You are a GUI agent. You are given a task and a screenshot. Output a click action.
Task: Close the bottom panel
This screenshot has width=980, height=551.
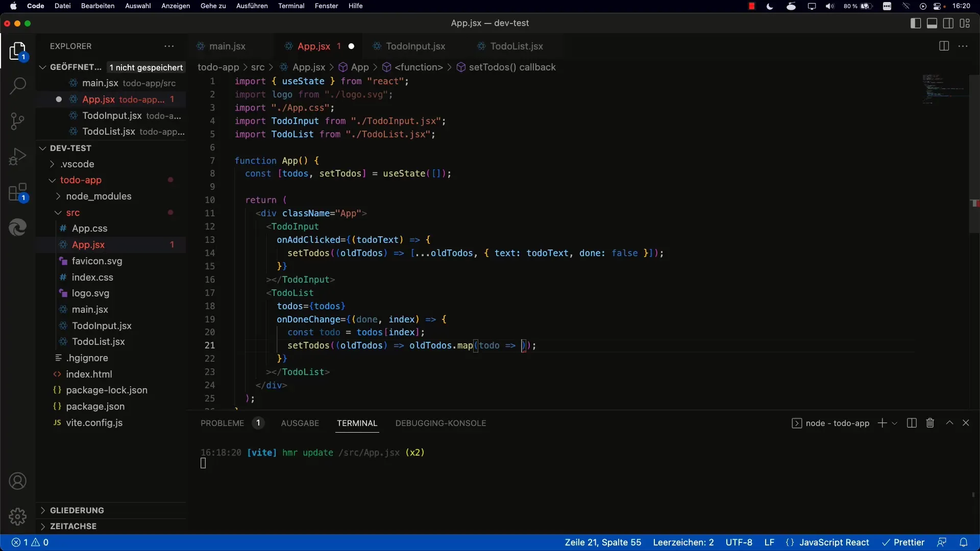(x=966, y=423)
